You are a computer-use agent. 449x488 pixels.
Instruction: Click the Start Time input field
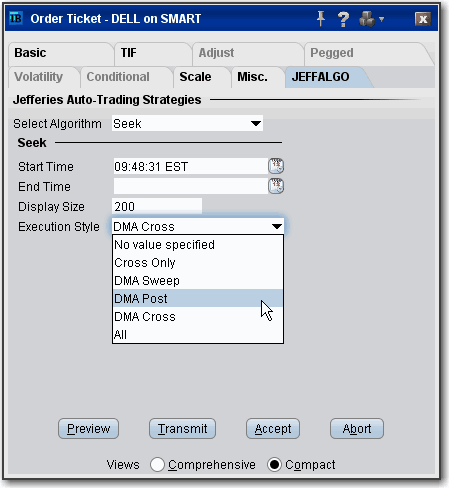190,166
